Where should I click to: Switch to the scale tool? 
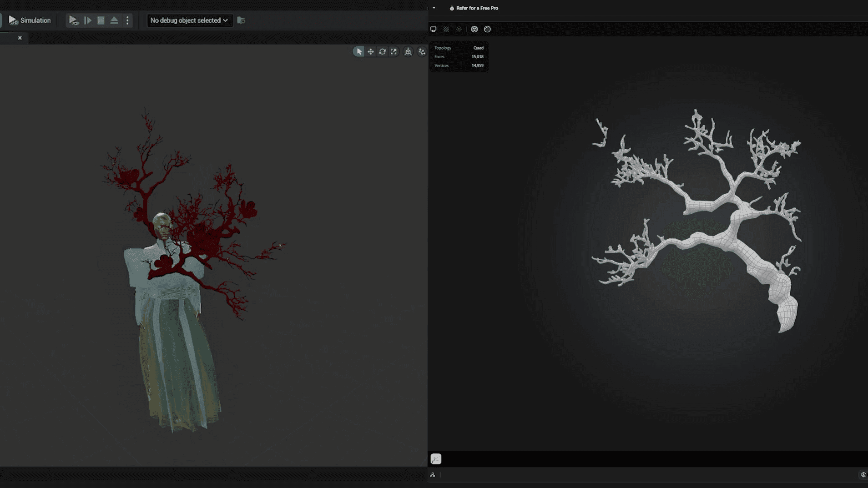point(394,52)
